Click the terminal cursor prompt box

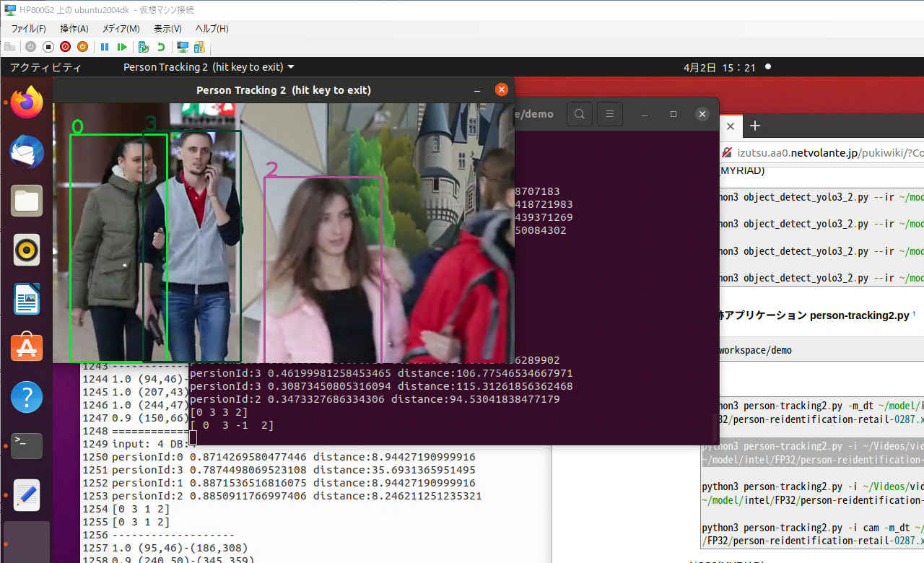(x=193, y=437)
